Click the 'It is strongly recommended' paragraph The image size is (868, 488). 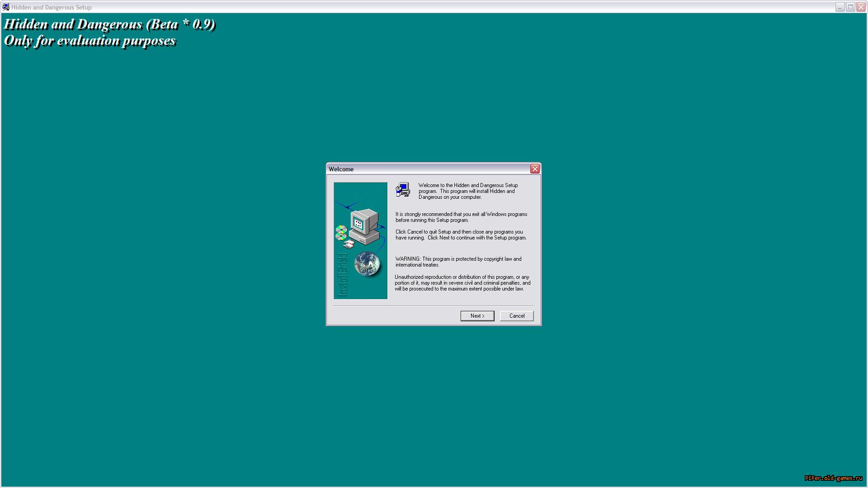tap(461, 217)
